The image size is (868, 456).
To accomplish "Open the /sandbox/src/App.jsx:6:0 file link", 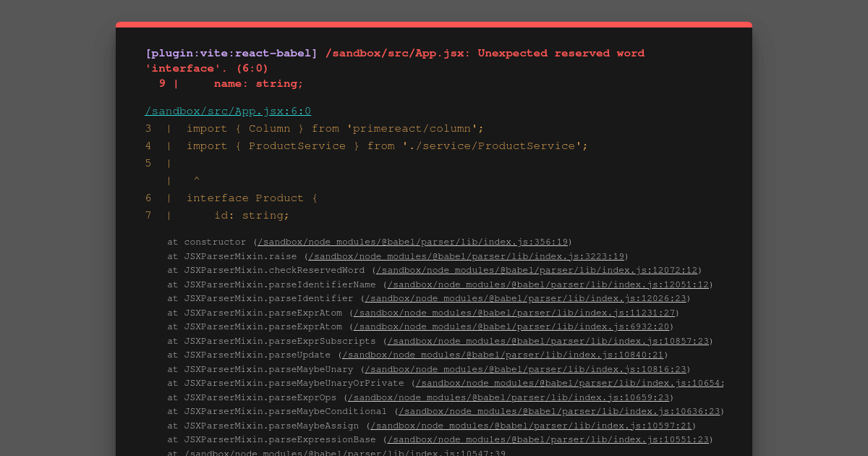I will 228,111.
